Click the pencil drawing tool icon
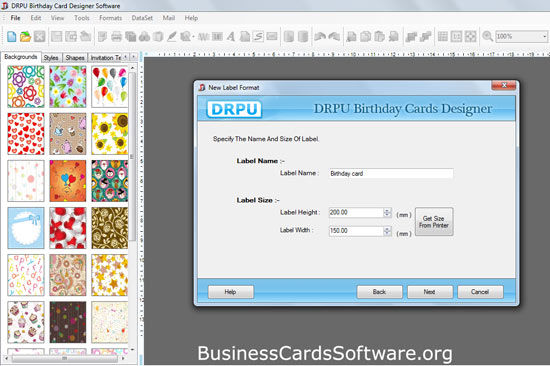Image resolution: width=550 pixels, height=366 pixels. (x=172, y=36)
